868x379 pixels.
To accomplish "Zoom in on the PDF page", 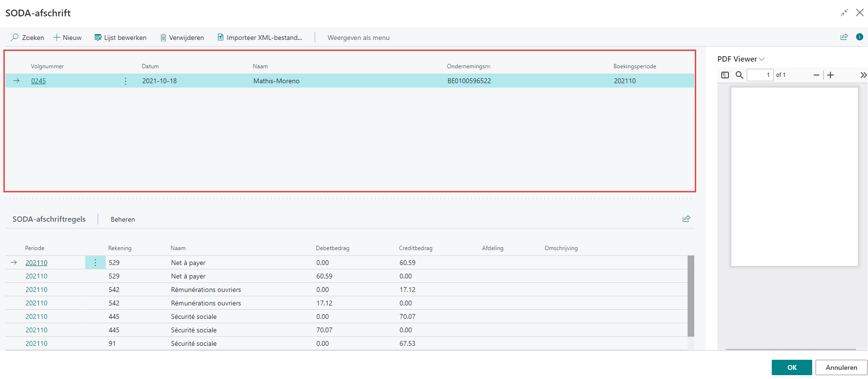I will click(830, 75).
